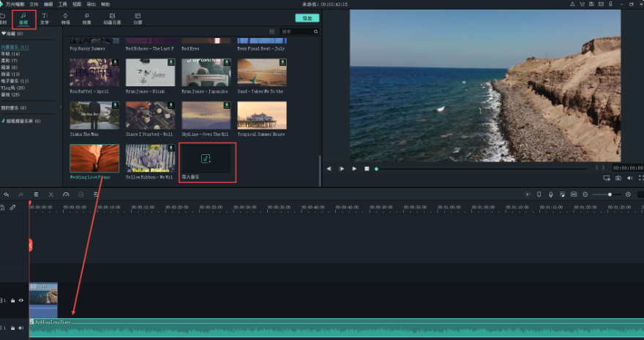The height and width of the screenshot is (340, 644).
Task: Switch to the 文字 tab
Action: coord(45,18)
